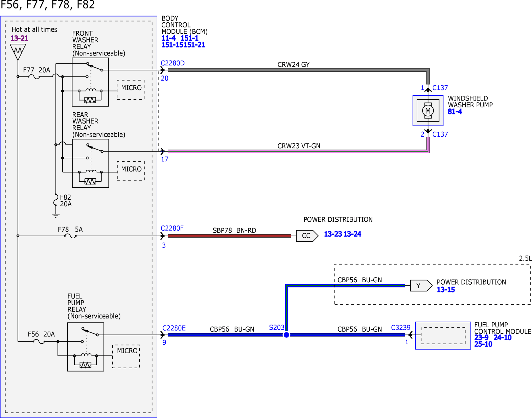Click the ground symbol below F82 fuse
Viewport: 532px width, 418px height.
[56, 216]
